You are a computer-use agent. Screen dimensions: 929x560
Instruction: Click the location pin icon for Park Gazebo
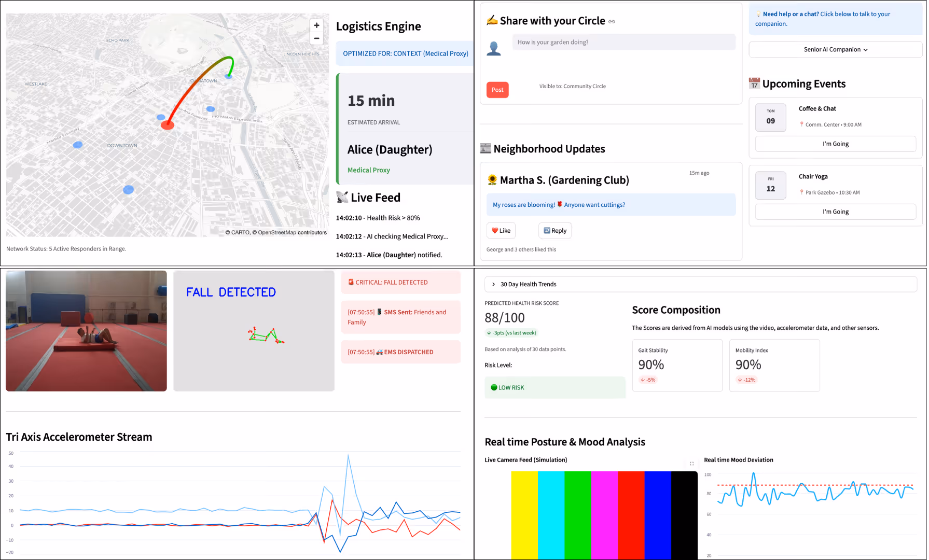point(801,192)
